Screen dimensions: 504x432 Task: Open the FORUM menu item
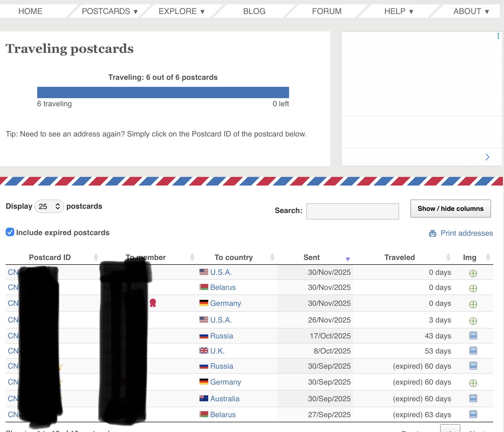coord(327,11)
